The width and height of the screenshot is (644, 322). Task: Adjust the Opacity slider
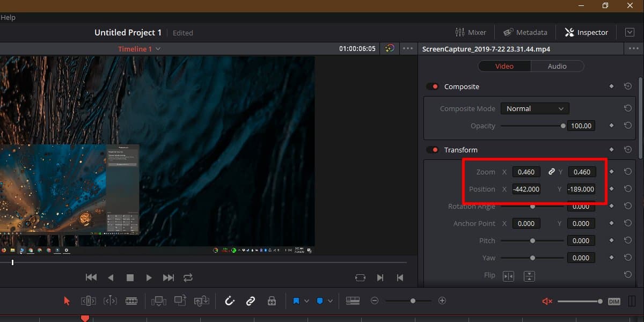point(562,126)
